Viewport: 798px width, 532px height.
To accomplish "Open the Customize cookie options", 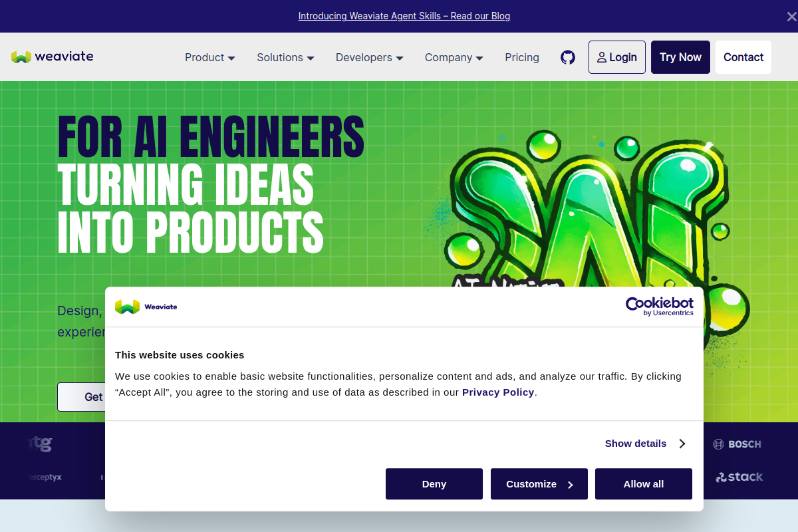I will tap(539, 484).
